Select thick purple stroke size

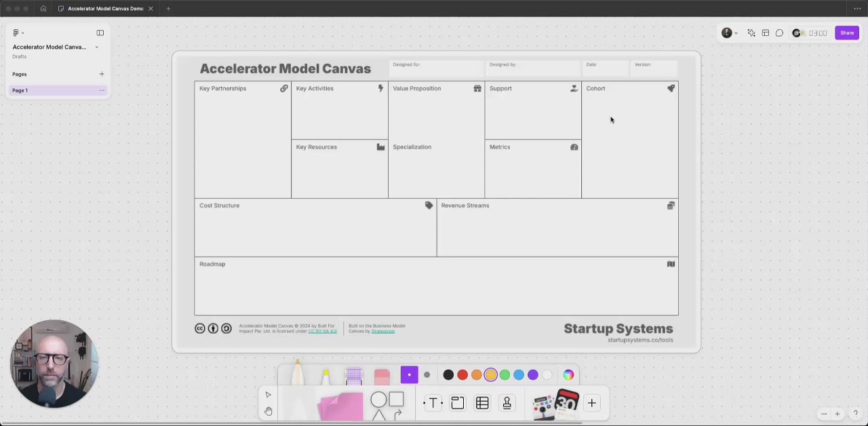pos(409,374)
